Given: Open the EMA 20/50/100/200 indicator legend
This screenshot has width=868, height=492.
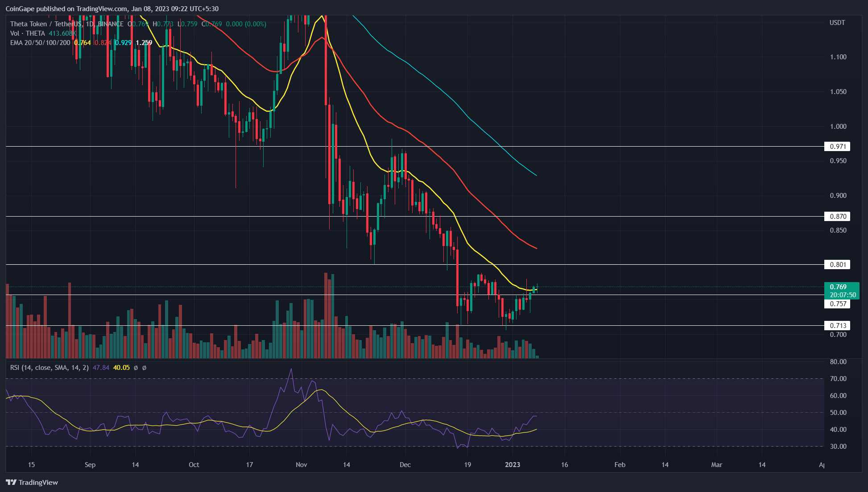Looking at the screenshot, I should coord(40,43).
